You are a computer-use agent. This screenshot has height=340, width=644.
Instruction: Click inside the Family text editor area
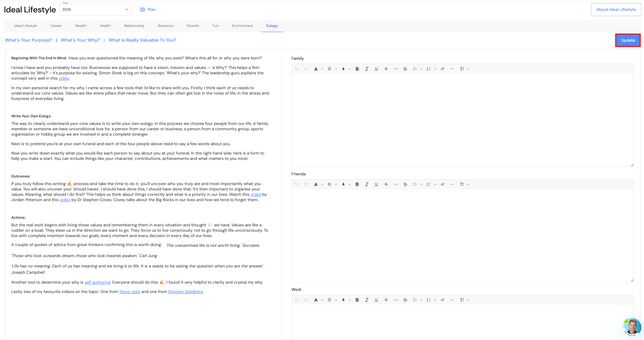tap(462, 120)
